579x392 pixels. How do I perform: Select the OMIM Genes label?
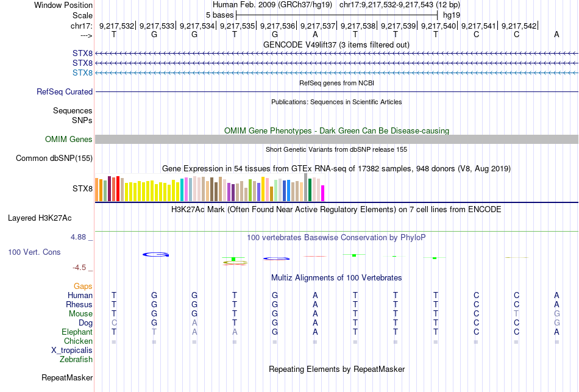(68, 139)
